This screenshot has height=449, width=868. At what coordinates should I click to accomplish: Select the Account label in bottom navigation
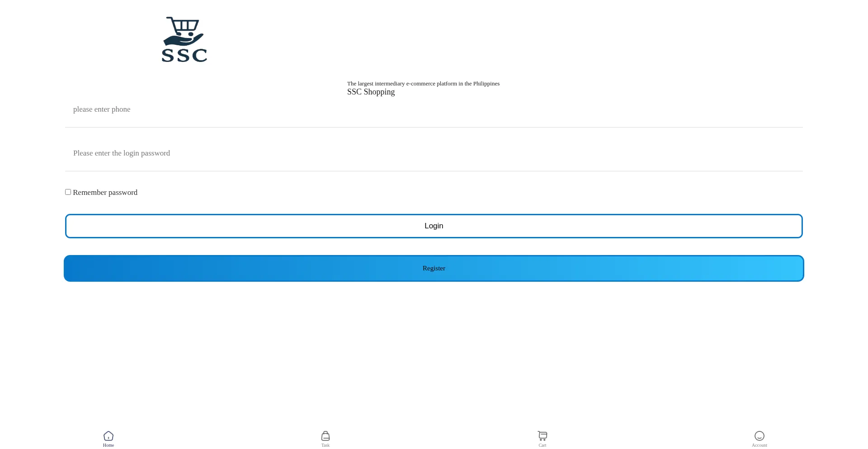coord(759,445)
